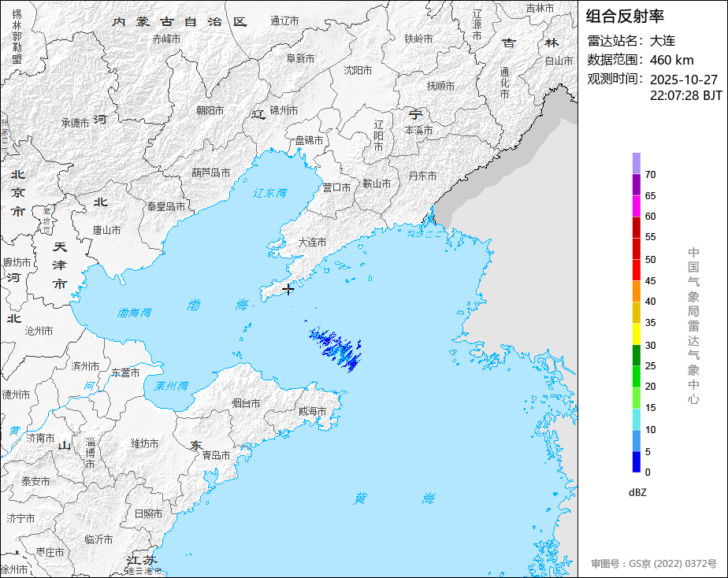
Task: Click the 潍坊市 map label
Action: (x=144, y=443)
